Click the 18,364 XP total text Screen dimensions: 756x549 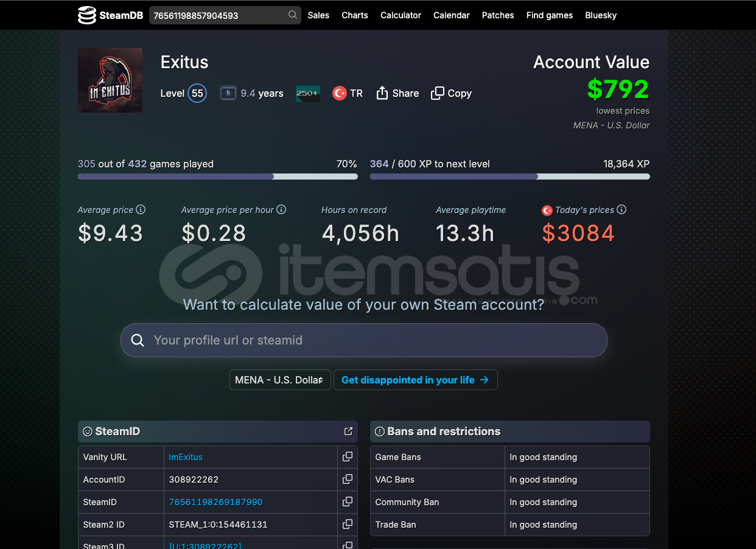626,164
